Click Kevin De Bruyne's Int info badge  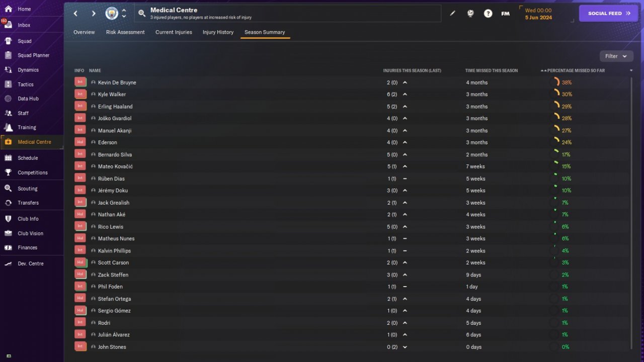coord(80,82)
